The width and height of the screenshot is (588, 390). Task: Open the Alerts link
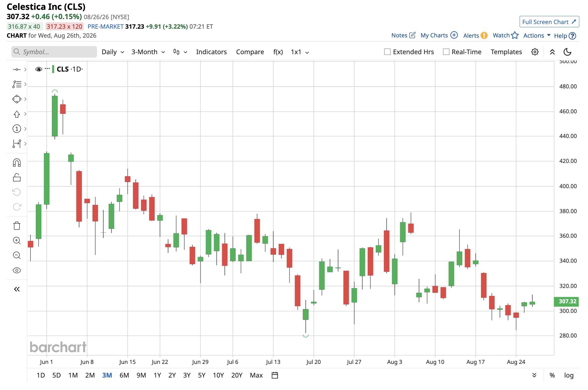click(471, 36)
